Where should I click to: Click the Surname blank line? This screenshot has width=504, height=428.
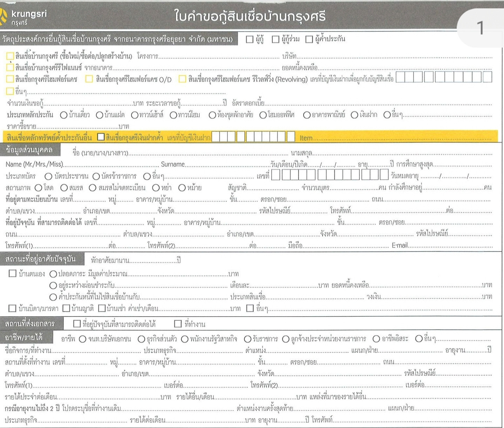coord(227,165)
